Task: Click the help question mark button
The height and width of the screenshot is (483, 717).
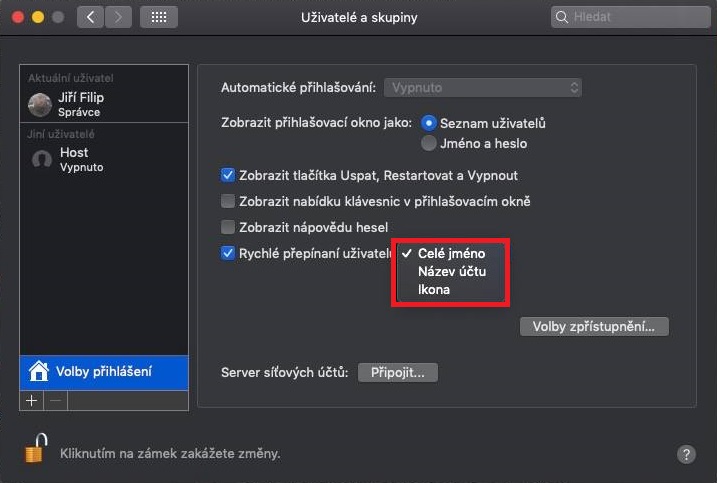Action: click(686, 454)
